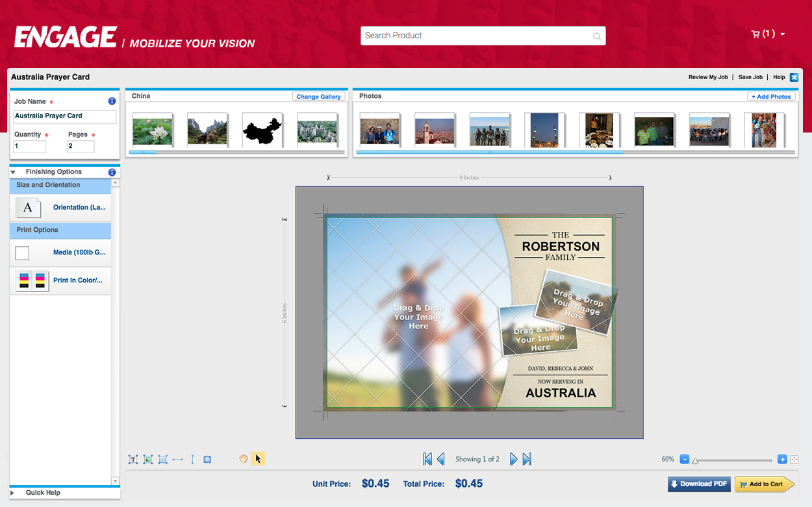Click Review My Job
The image size is (812, 507).
click(708, 77)
